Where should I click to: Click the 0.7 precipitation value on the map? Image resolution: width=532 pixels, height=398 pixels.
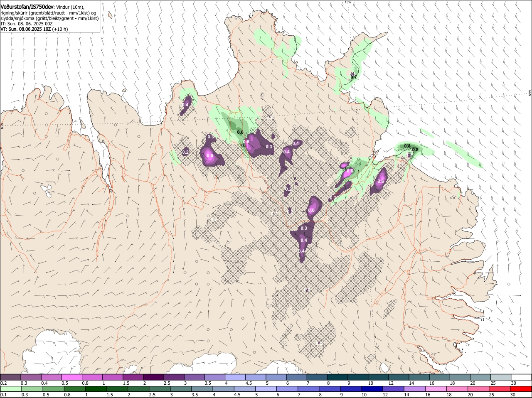click(x=354, y=77)
